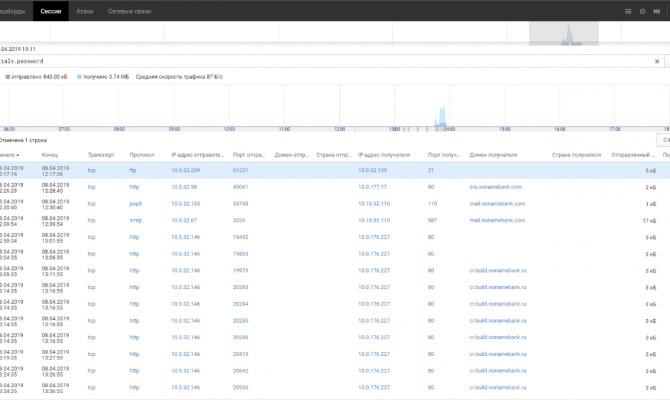
Task: Click the 5 кБ value in the ftp row
Action: tap(651, 171)
